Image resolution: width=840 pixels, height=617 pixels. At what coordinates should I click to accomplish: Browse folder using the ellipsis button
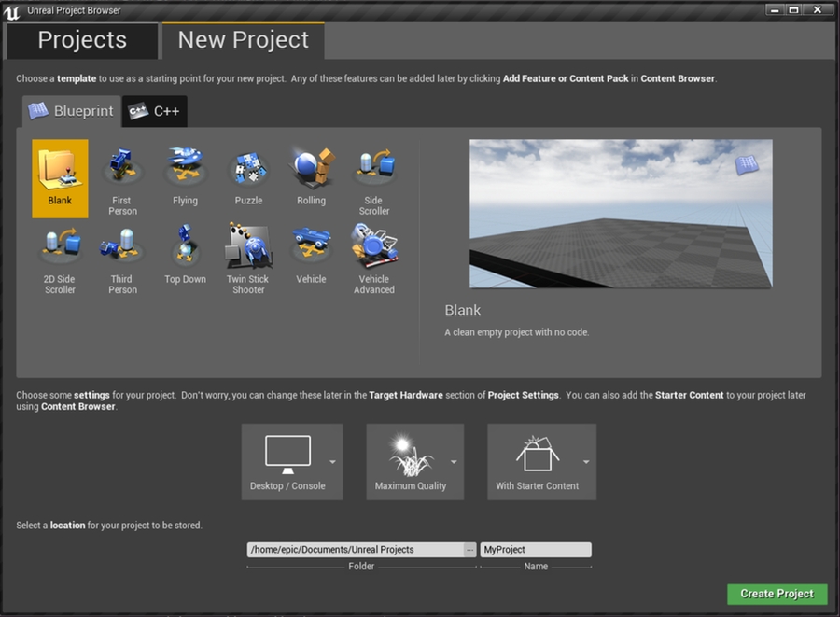(x=470, y=550)
